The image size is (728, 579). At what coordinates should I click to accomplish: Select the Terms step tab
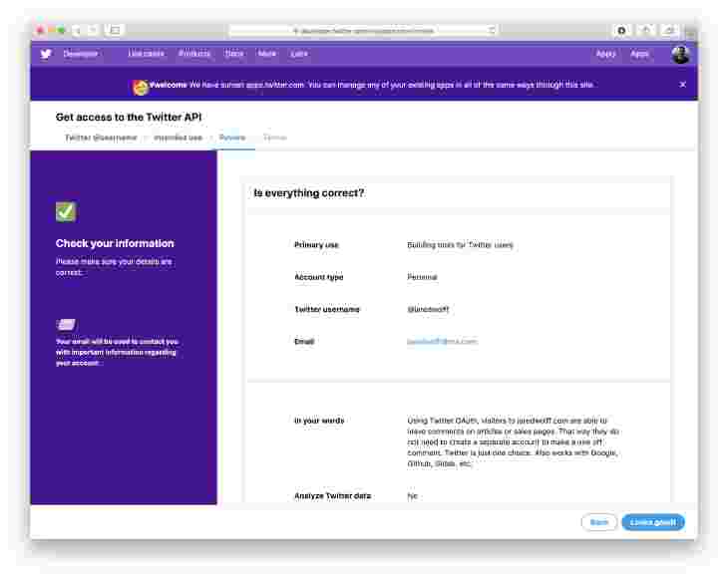(275, 138)
